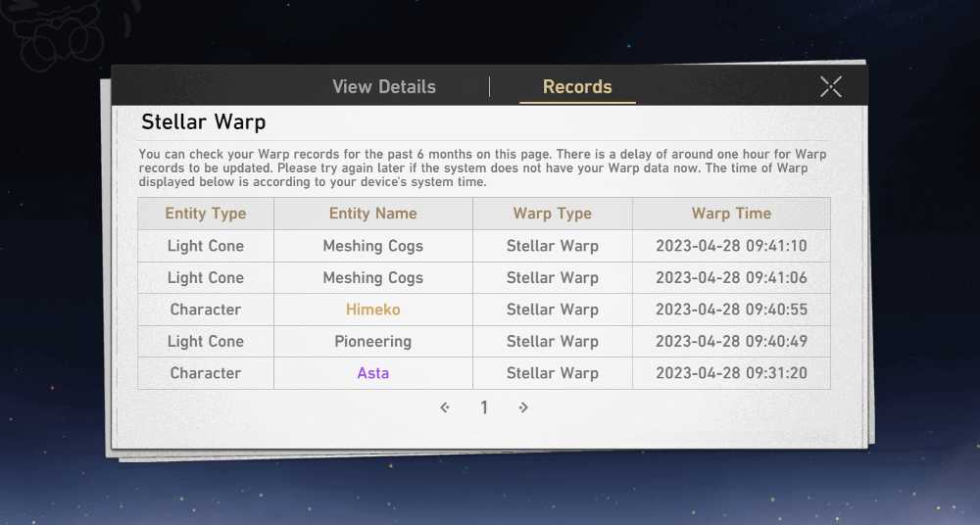
Task: Click Meshing Cogs entry timed 09:41:06
Action: click(x=373, y=277)
